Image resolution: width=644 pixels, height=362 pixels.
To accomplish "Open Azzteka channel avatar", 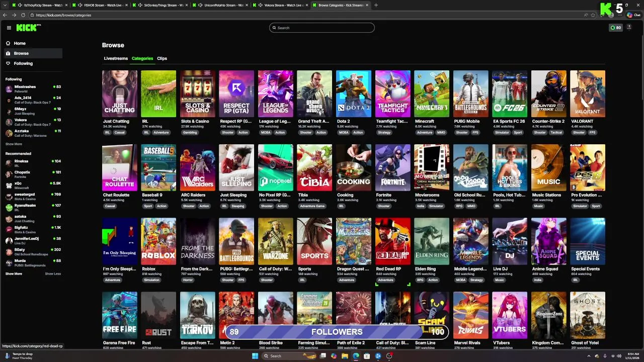I will pyautogui.click(x=9, y=133).
